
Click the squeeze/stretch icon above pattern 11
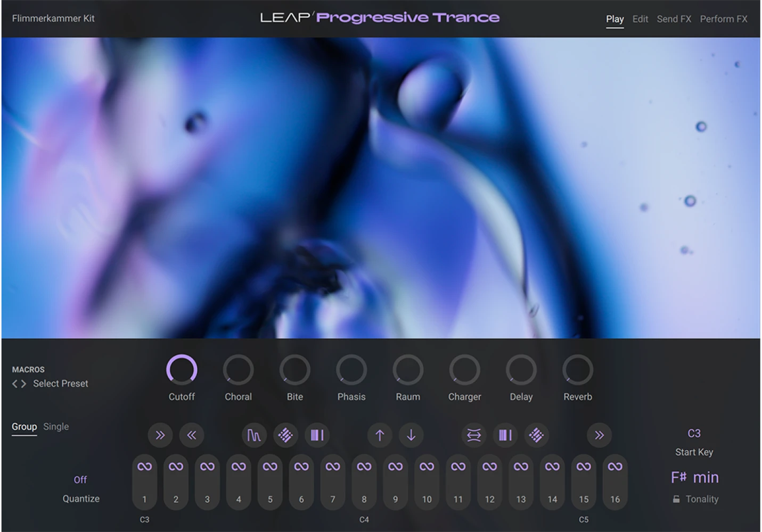click(x=473, y=435)
